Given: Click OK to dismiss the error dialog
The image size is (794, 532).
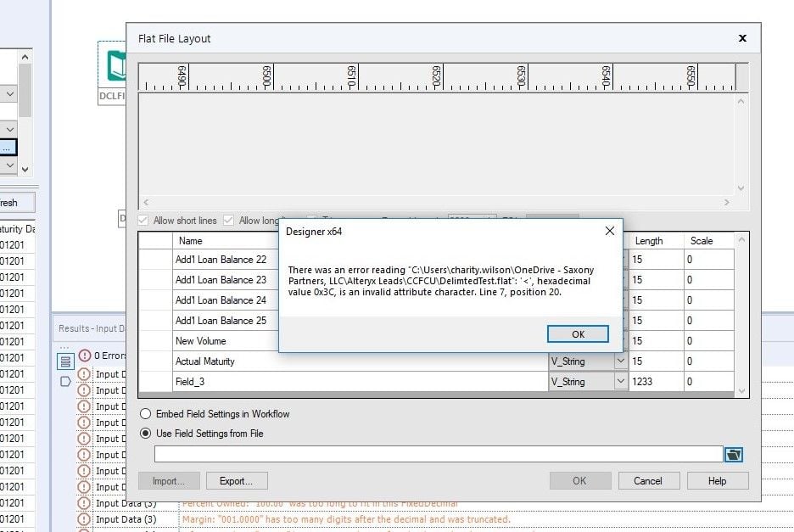Looking at the screenshot, I should click(578, 333).
